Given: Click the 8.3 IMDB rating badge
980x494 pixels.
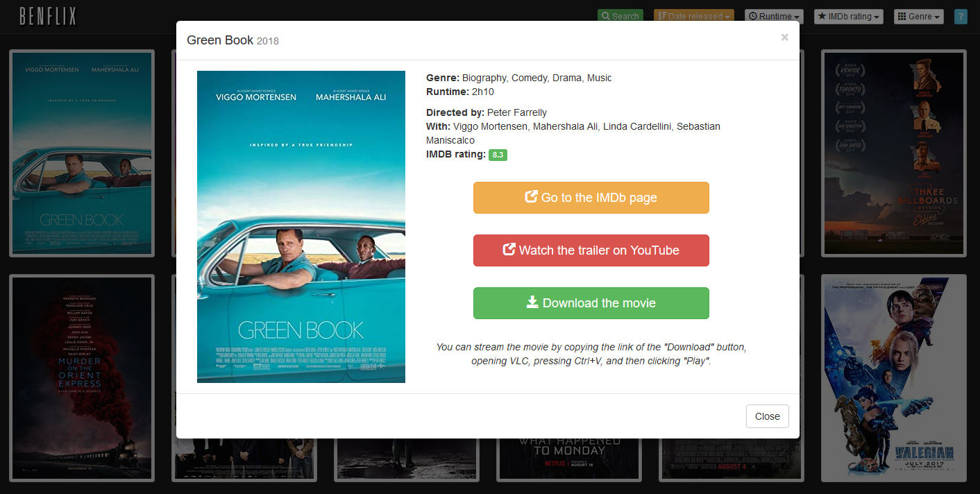Looking at the screenshot, I should pyautogui.click(x=498, y=155).
